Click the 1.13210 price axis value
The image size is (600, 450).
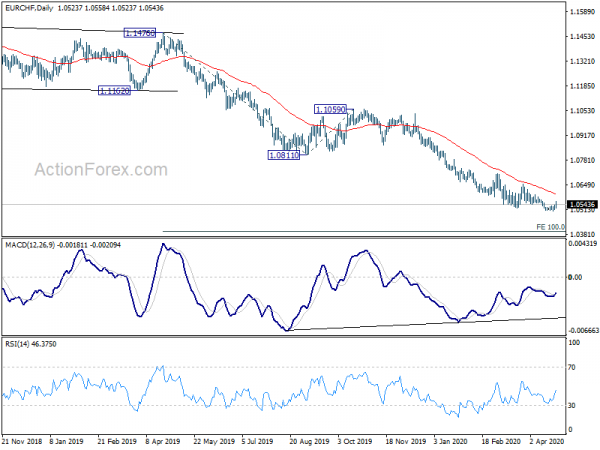[x=582, y=61]
